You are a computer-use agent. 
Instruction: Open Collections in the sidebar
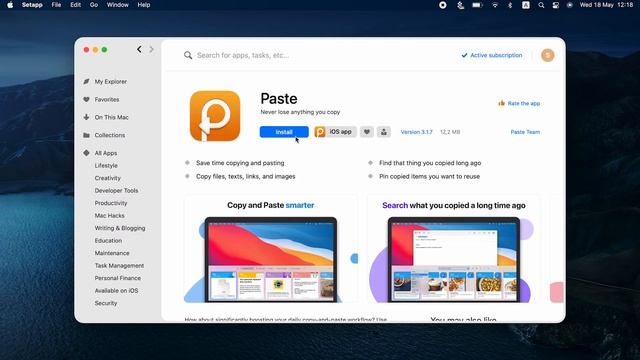click(110, 135)
